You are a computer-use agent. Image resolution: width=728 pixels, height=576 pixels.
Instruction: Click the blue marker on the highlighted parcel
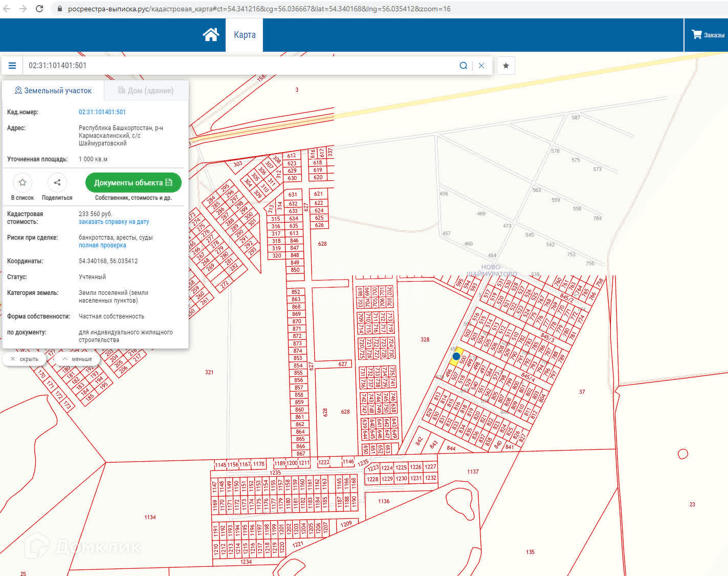(456, 356)
